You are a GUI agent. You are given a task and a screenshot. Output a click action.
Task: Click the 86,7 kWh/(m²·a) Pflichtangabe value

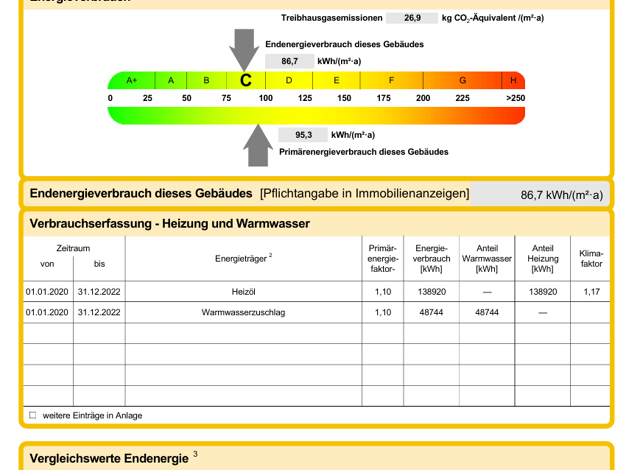tap(562, 194)
